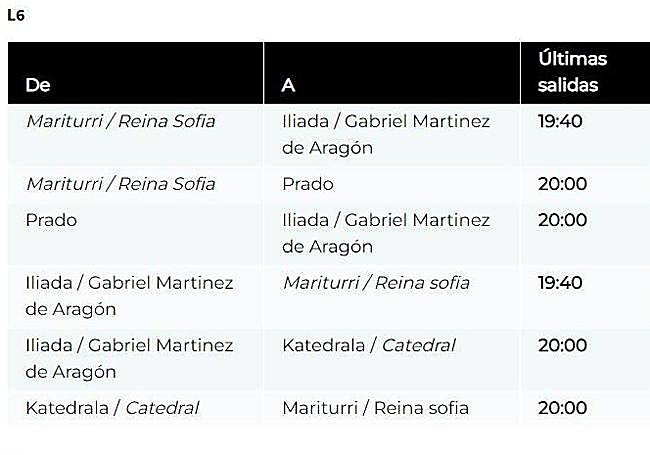The image size is (650, 455).
Task: Click the L6 line label
Action: pyautogui.click(x=15, y=15)
